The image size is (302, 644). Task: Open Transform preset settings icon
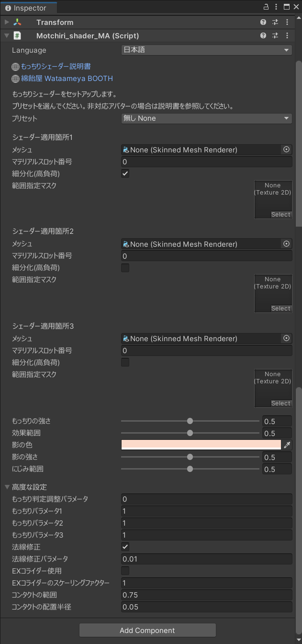pyautogui.click(x=275, y=23)
